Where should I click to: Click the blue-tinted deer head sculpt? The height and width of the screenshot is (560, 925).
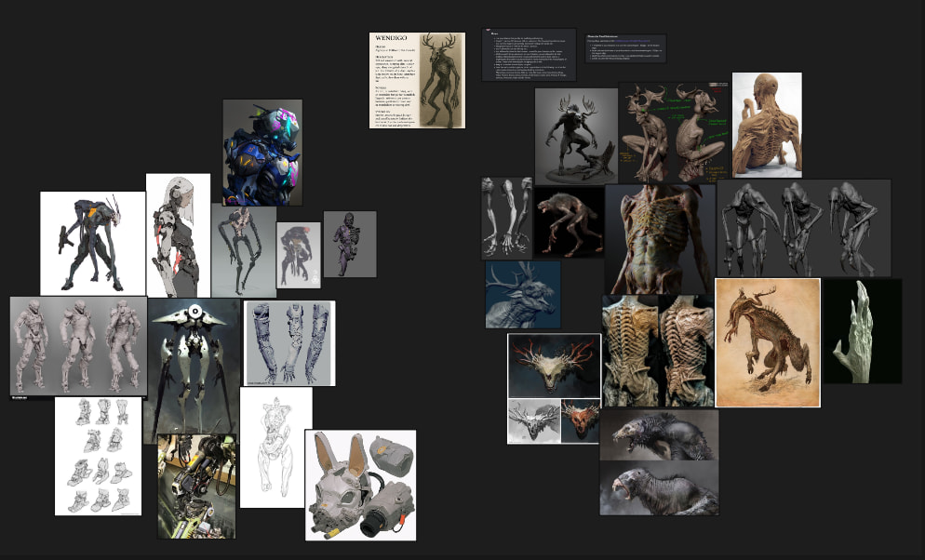pyautogui.click(x=523, y=294)
